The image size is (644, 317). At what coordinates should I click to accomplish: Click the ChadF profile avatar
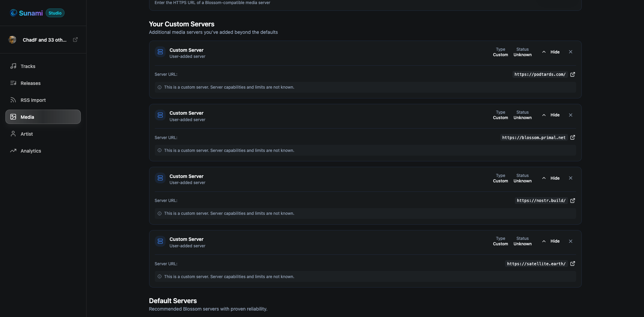pos(13,40)
